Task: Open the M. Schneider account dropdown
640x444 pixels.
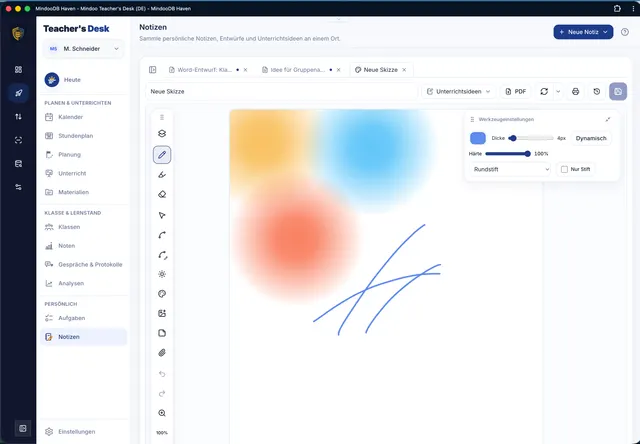Action: tap(84, 49)
